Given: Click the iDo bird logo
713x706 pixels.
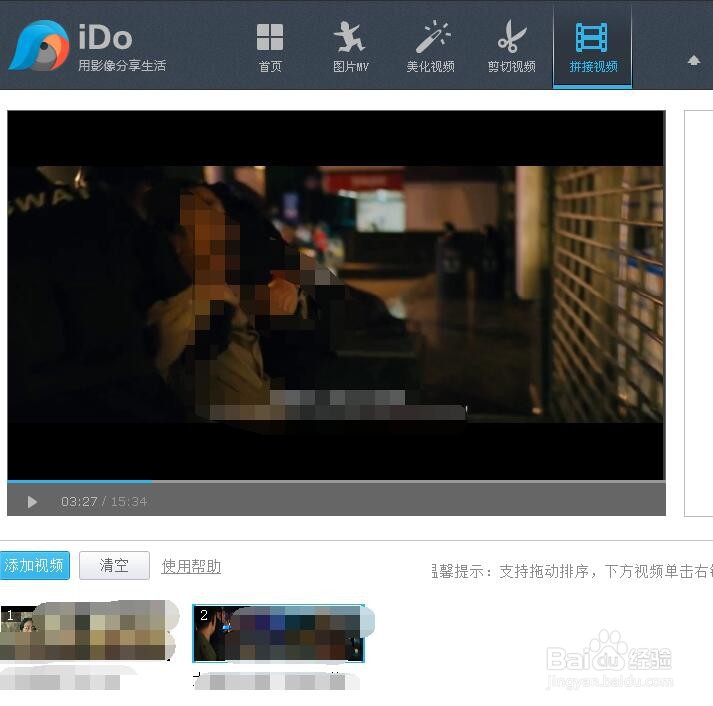Looking at the screenshot, I should [39, 45].
